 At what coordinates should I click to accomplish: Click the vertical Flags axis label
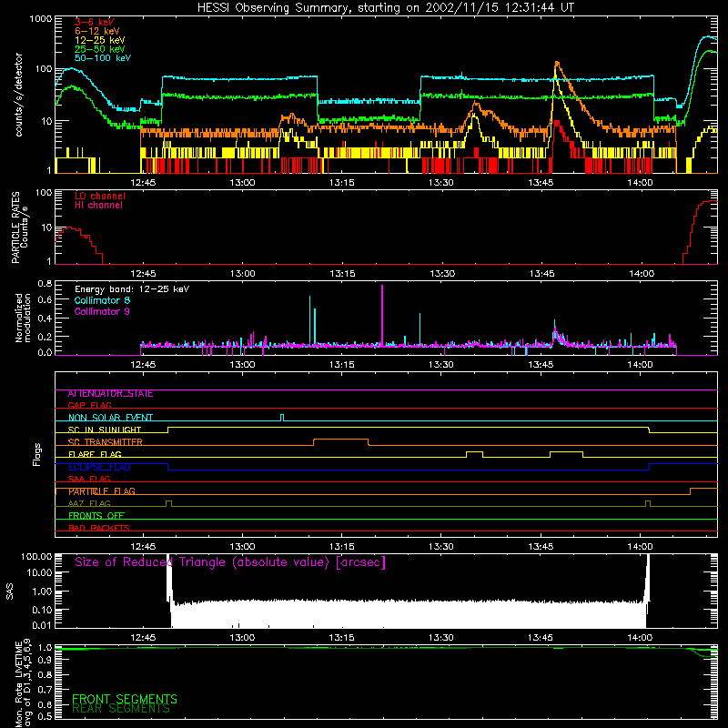pyautogui.click(x=37, y=454)
